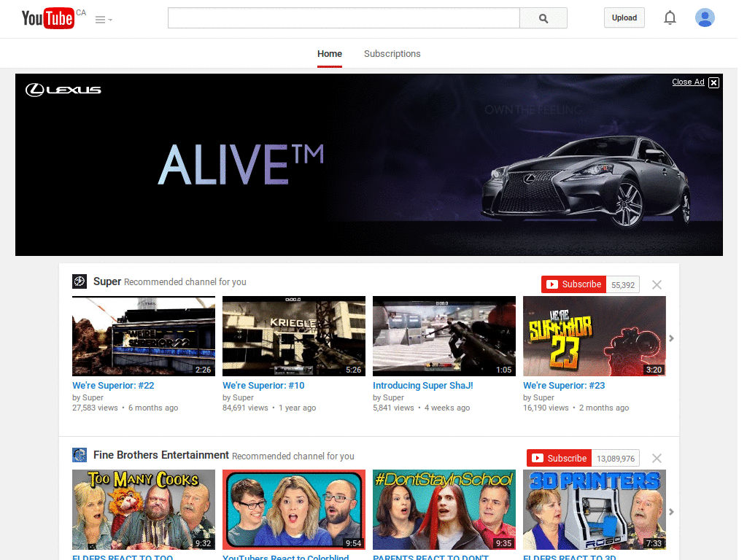Dismiss Fine Brothers Entertainment recommendation
Screen dimensions: 747x560
click(x=657, y=458)
